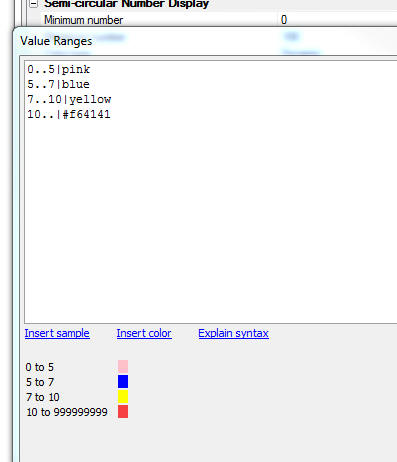397x462 pixels.
Task: Collapse the Semi-circular Number Display section
Action: point(33,4)
